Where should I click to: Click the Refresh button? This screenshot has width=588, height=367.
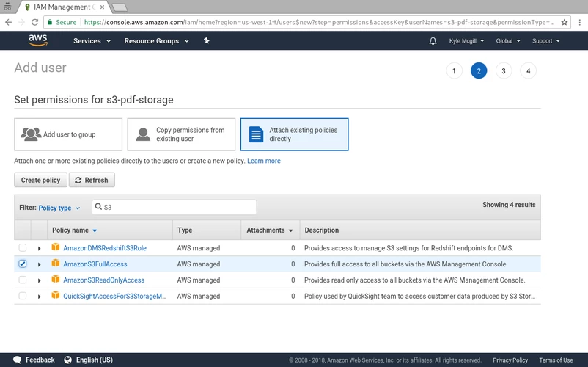tap(92, 180)
